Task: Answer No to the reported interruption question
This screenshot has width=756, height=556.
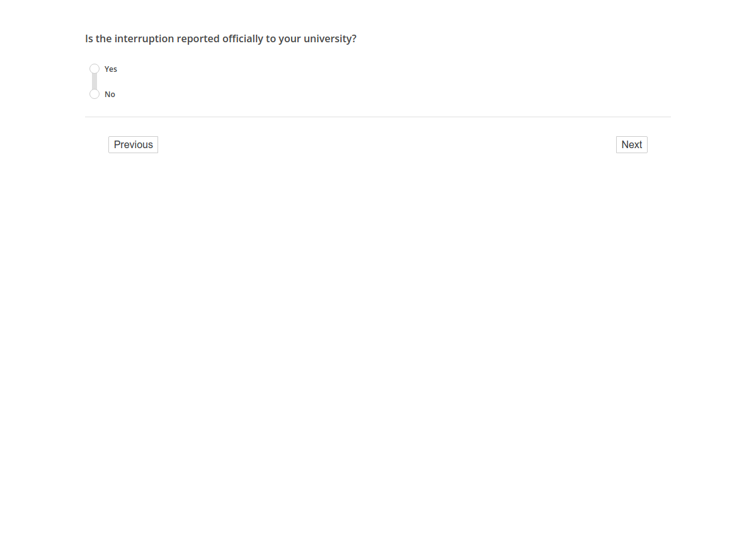Action: tap(94, 94)
